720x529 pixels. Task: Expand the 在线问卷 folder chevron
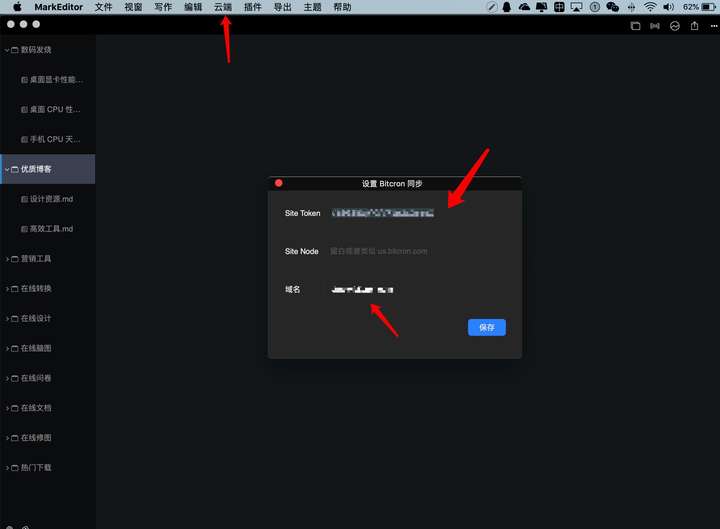point(7,378)
